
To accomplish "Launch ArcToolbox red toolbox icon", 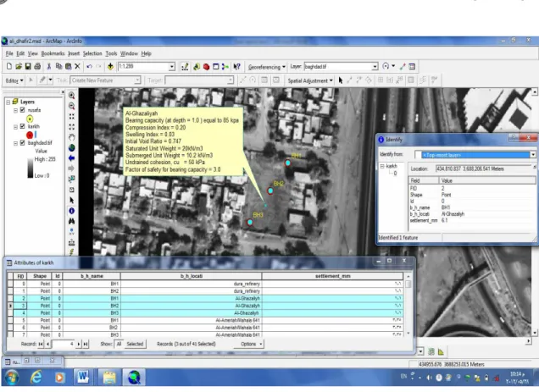I will [206, 67].
